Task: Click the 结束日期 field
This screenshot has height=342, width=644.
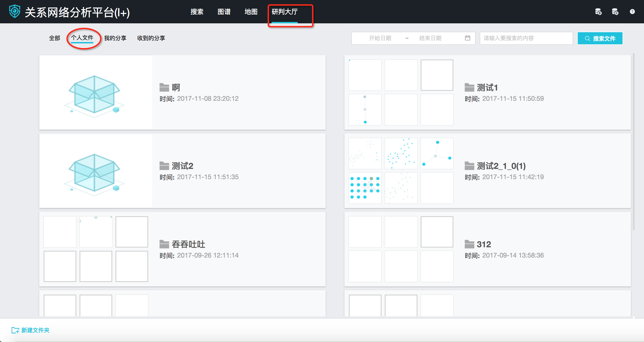Action: click(x=430, y=38)
